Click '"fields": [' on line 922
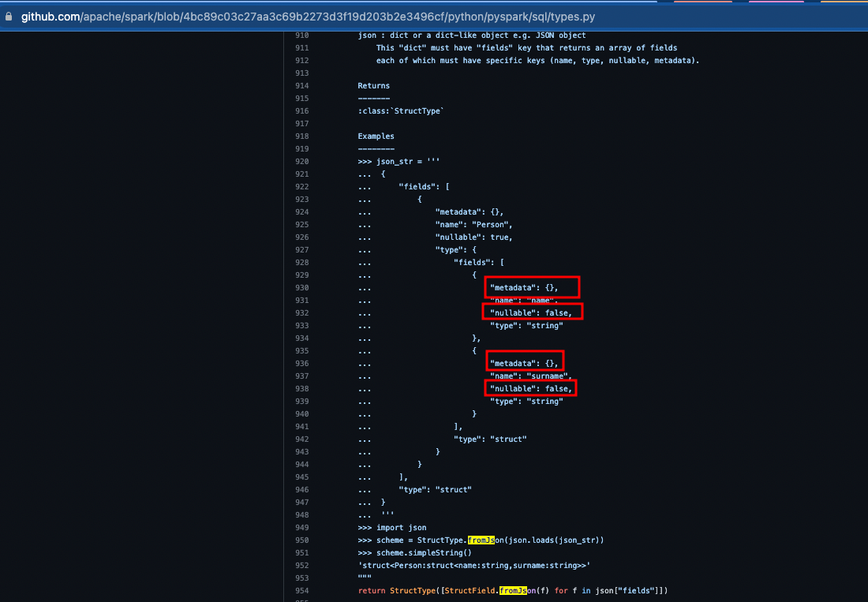 pyautogui.click(x=424, y=187)
